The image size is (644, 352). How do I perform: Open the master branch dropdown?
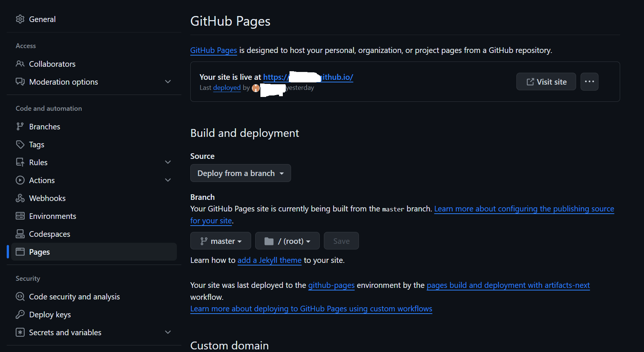coord(221,241)
